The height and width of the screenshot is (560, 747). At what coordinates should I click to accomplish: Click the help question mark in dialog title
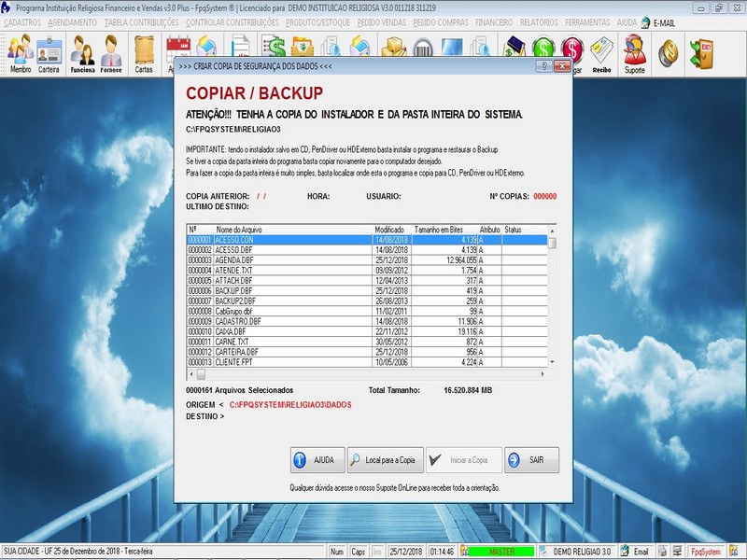click(544, 66)
